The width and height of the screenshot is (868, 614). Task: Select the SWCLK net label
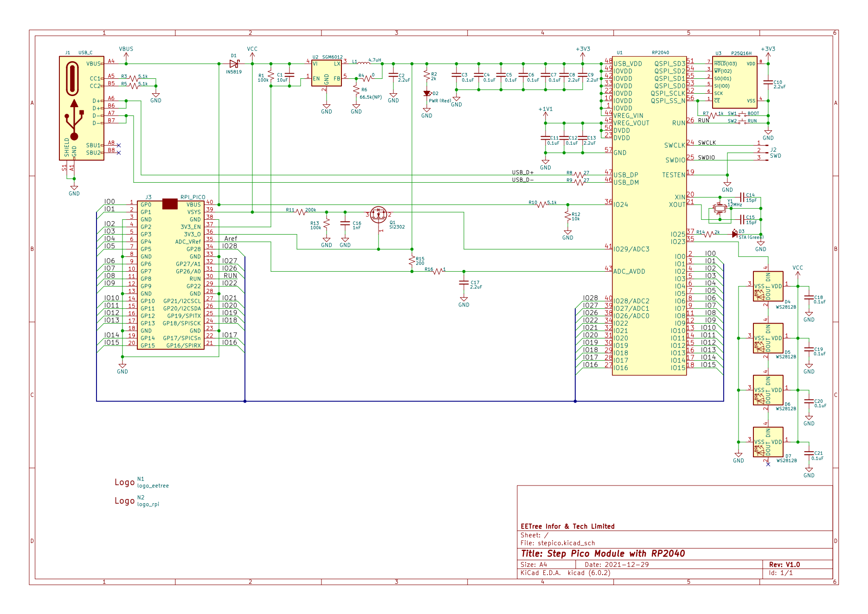pyautogui.click(x=707, y=143)
